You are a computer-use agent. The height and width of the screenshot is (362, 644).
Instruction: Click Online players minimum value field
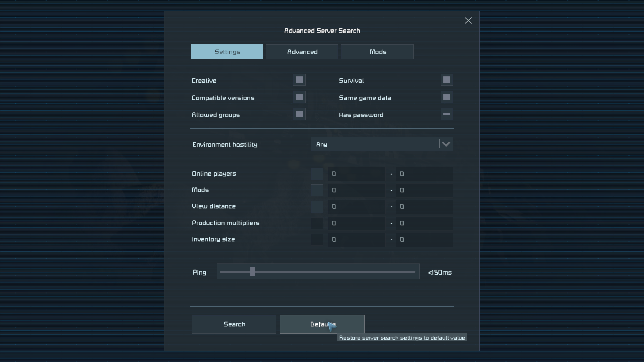click(x=357, y=174)
